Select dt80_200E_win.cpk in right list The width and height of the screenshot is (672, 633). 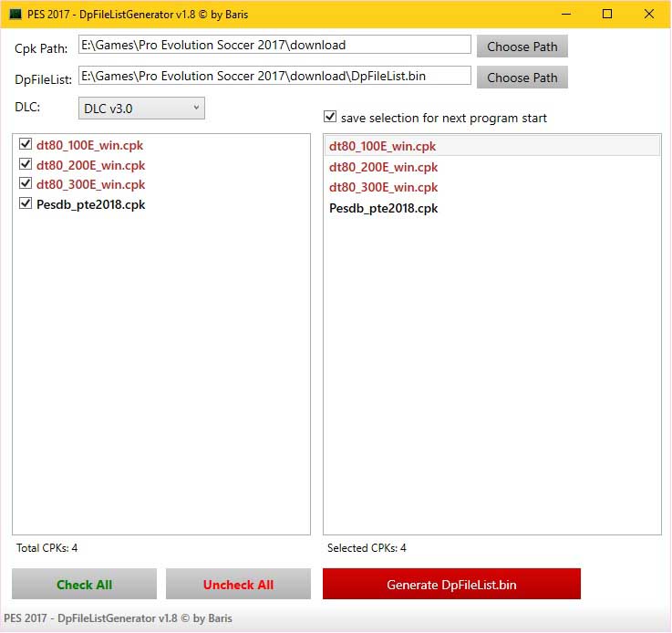point(492,167)
